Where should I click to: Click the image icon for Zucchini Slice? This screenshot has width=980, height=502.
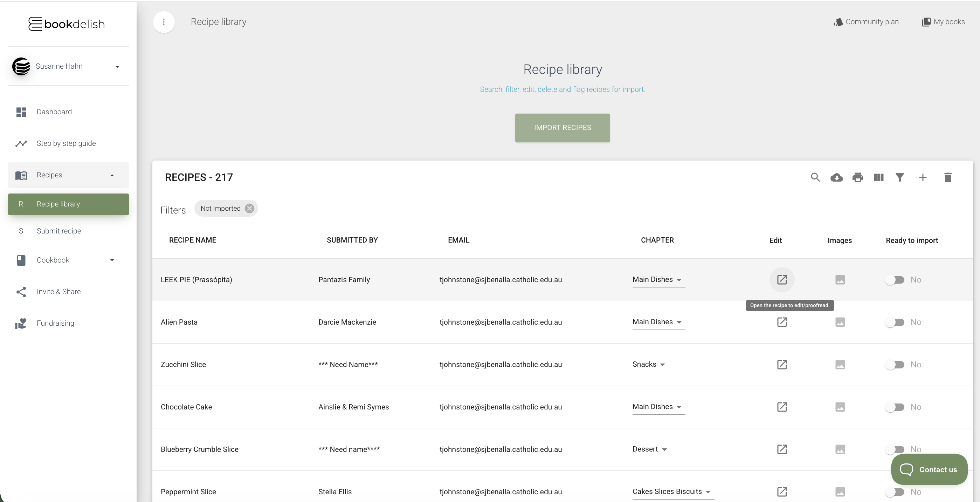tap(840, 365)
